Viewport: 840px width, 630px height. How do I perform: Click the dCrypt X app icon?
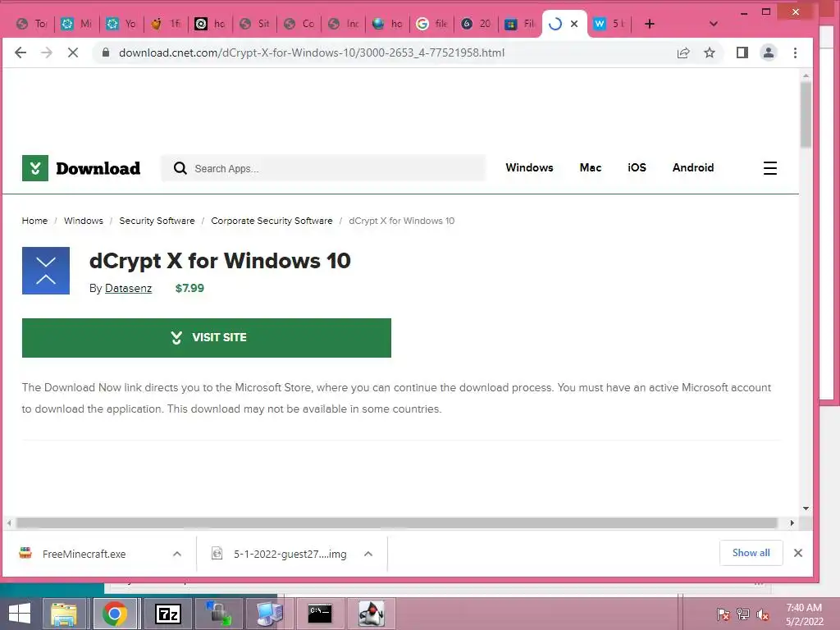coord(46,271)
